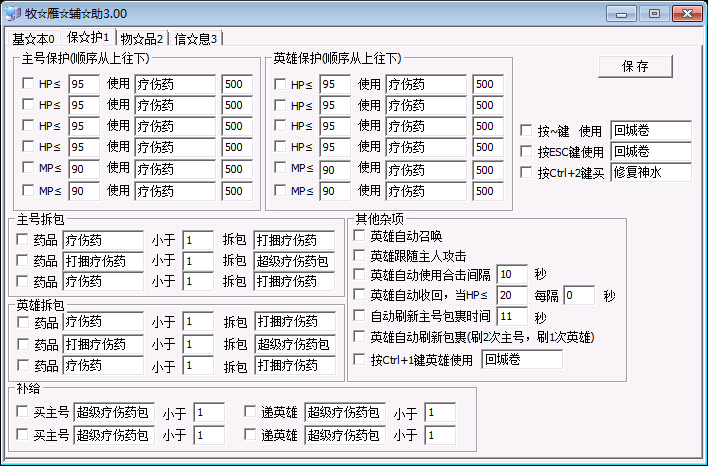Select the 保☆护1 tab
This screenshot has width=708, height=466.
point(88,37)
